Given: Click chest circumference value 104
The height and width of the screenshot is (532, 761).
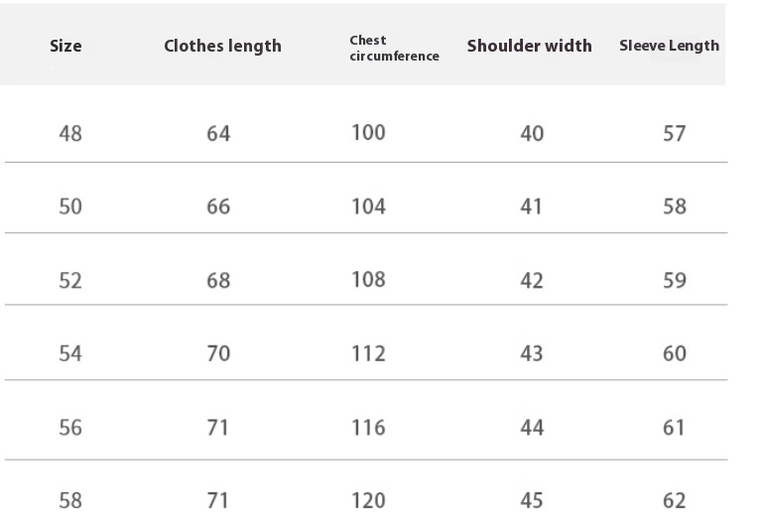Looking at the screenshot, I should (368, 206).
